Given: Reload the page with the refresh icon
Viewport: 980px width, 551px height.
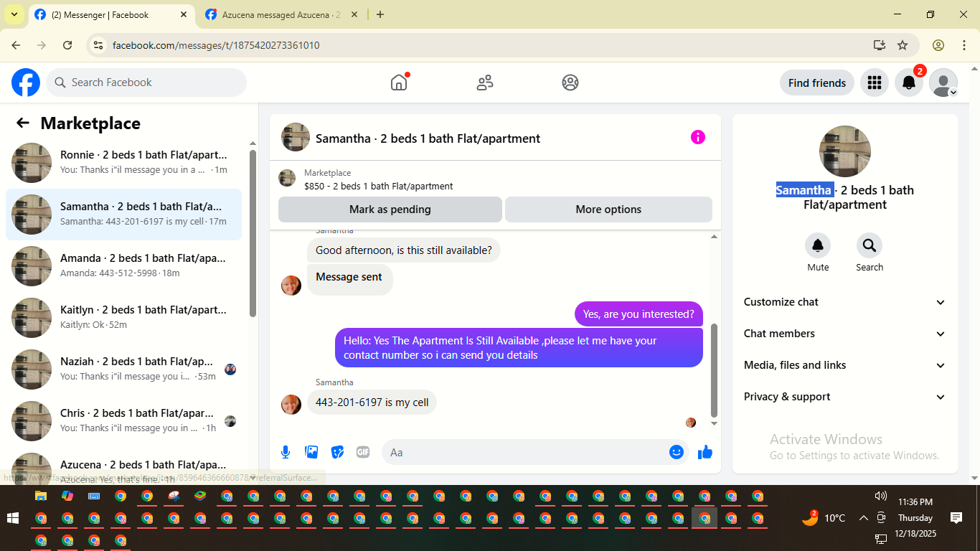Looking at the screenshot, I should (x=67, y=45).
